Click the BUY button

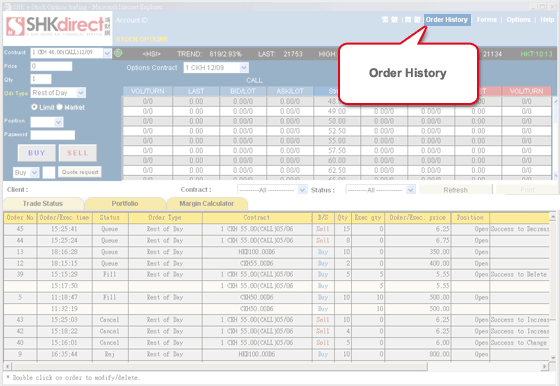[37, 153]
